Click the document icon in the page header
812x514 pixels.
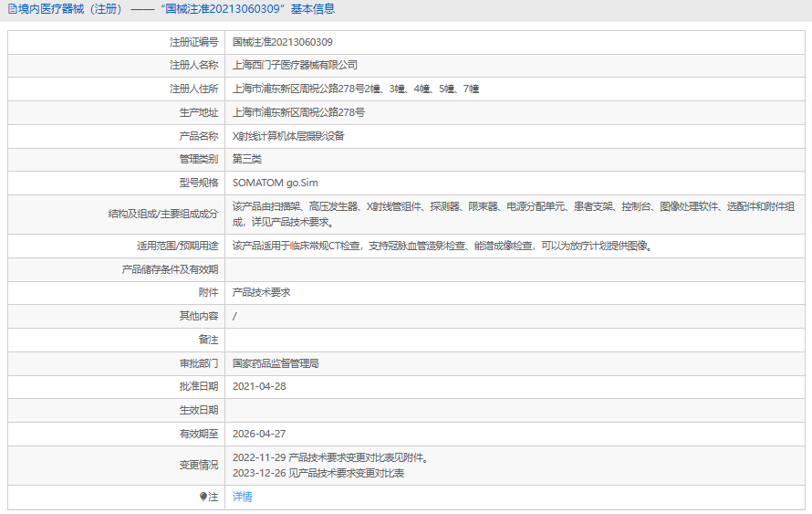11,9
